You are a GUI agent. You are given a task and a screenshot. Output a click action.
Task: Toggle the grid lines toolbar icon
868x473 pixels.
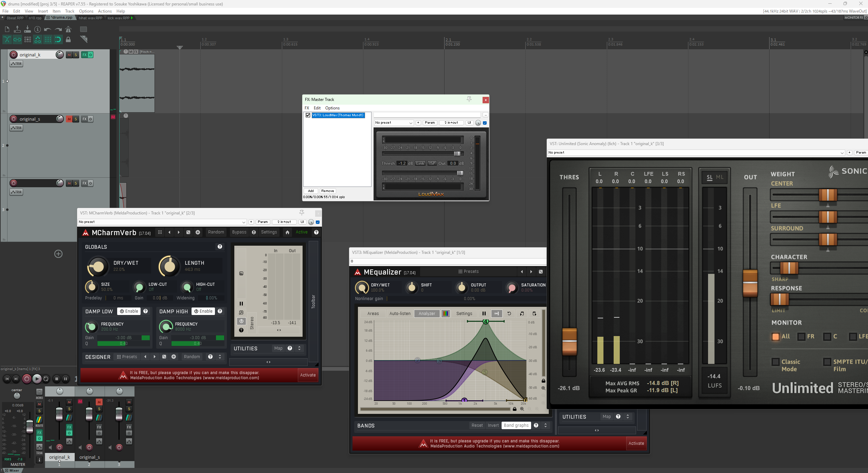tap(48, 39)
